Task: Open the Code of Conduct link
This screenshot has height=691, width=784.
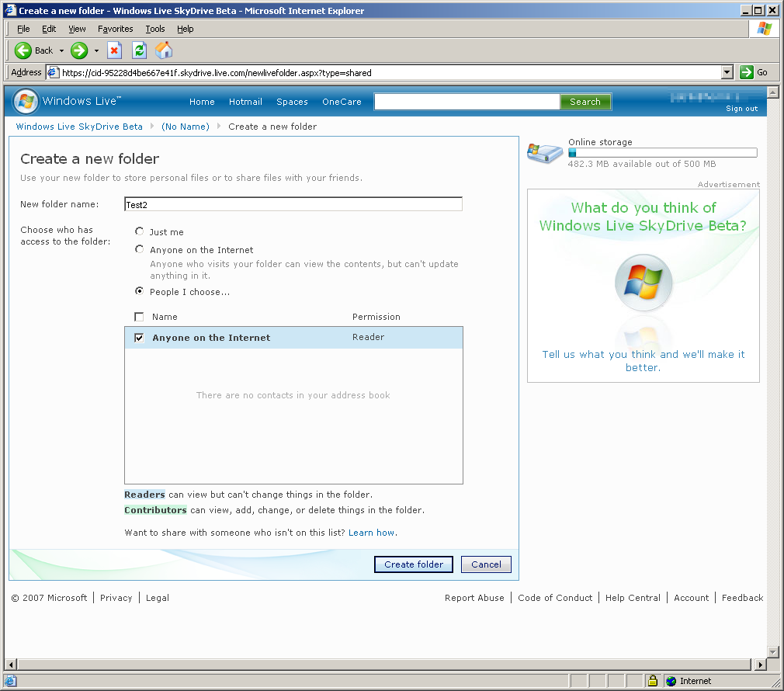Action: [555, 598]
